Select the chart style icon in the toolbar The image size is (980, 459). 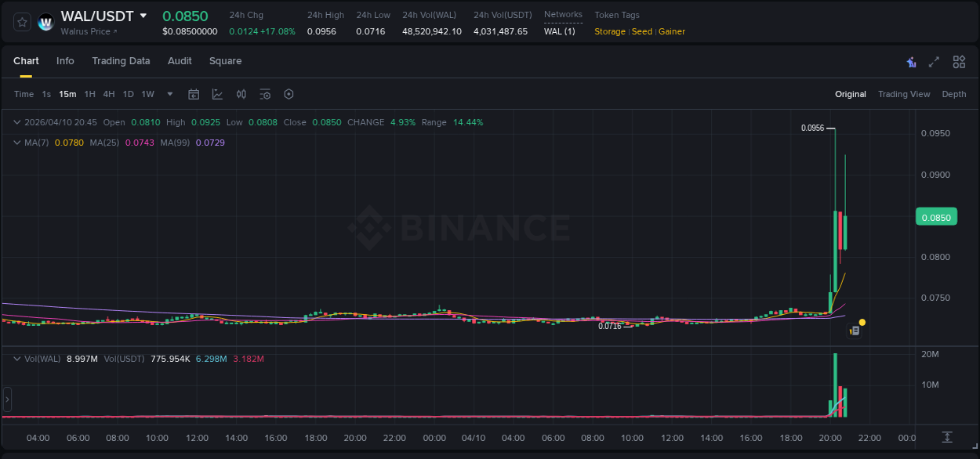(x=217, y=94)
